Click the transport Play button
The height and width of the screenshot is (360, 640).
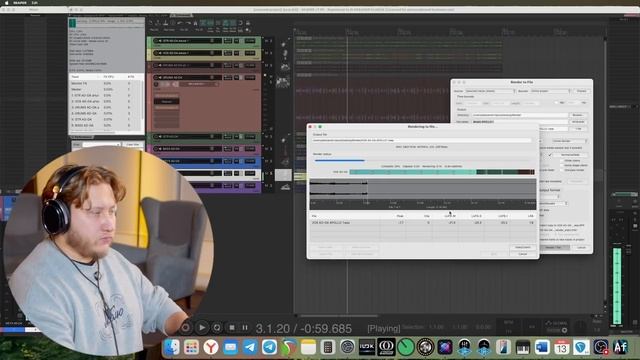202,327
